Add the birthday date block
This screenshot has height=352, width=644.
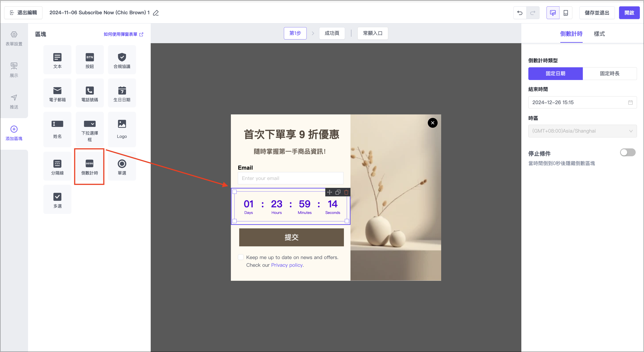(122, 93)
